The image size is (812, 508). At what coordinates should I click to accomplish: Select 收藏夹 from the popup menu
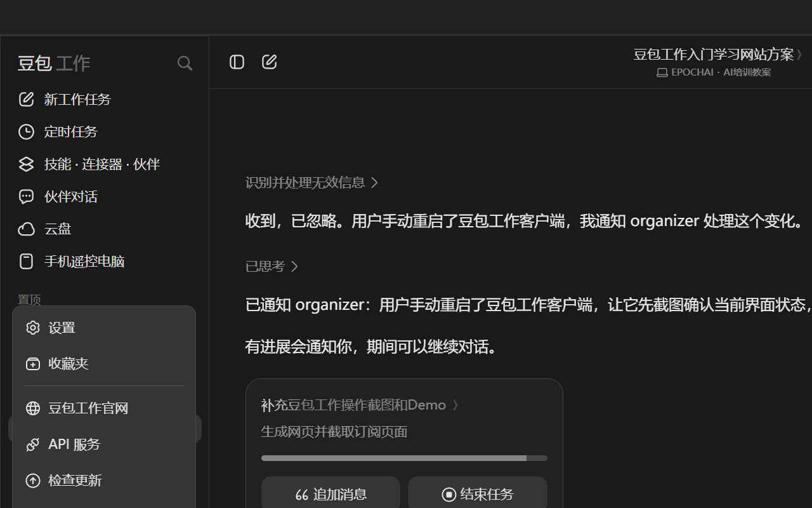104,364
